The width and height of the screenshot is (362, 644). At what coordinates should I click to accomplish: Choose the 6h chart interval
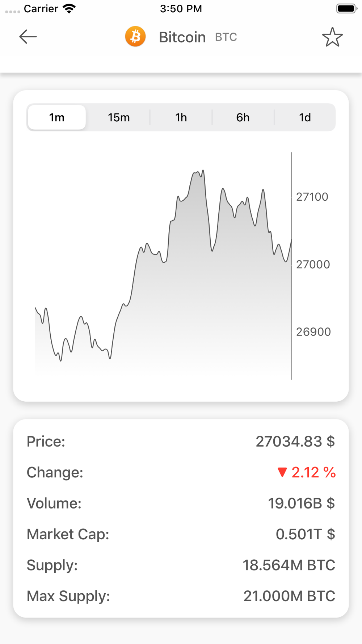pyautogui.click(x=243, y=117)
